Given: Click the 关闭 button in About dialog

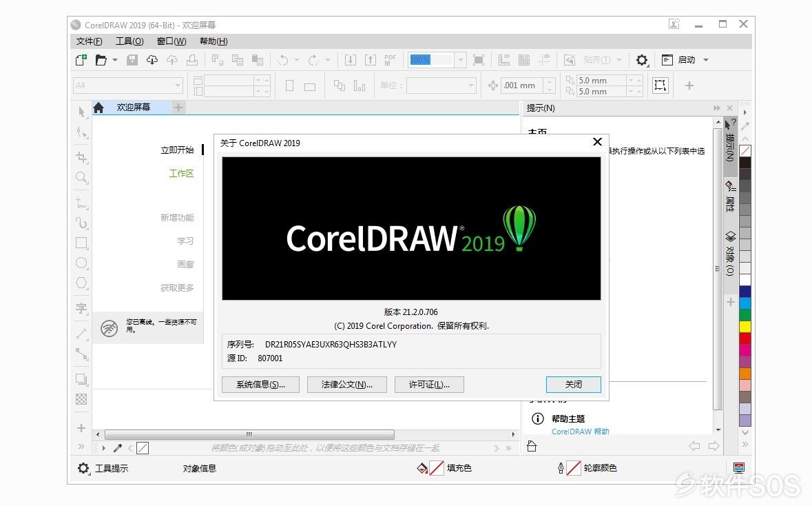Looking at the screenshot, I should click(x=573, y=384).
